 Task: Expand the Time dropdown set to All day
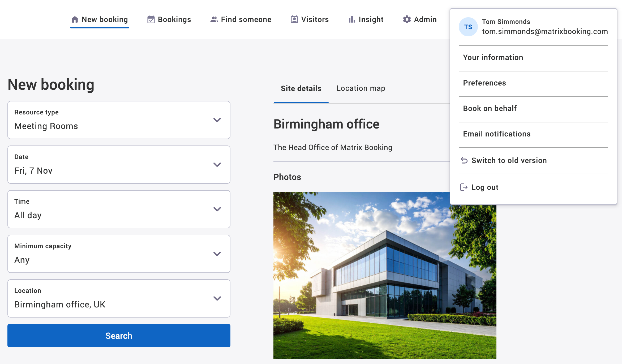pyautogui.click(x=119, y=209)
